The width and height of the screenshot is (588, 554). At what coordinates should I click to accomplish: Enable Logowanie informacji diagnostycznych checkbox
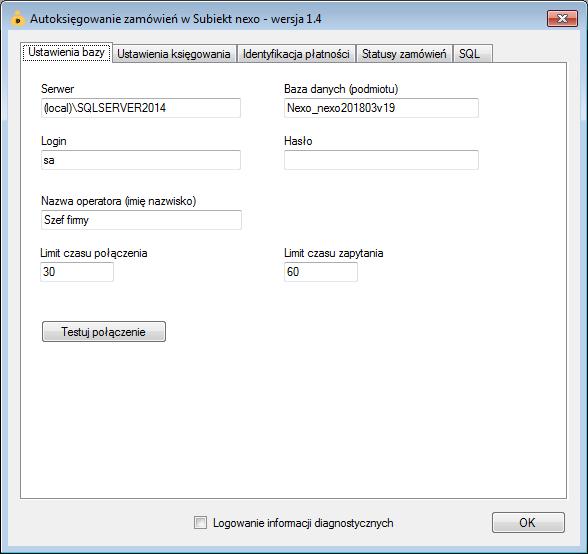coord(200,522)
